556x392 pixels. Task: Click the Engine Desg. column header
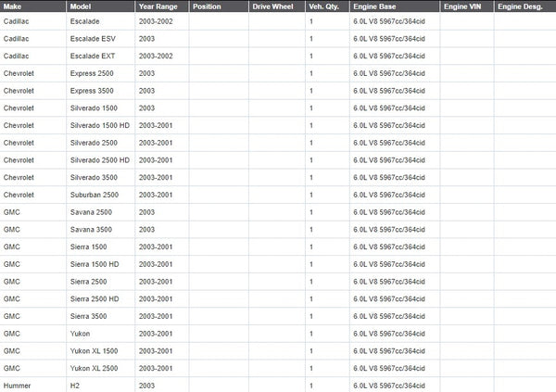[519, 6]
